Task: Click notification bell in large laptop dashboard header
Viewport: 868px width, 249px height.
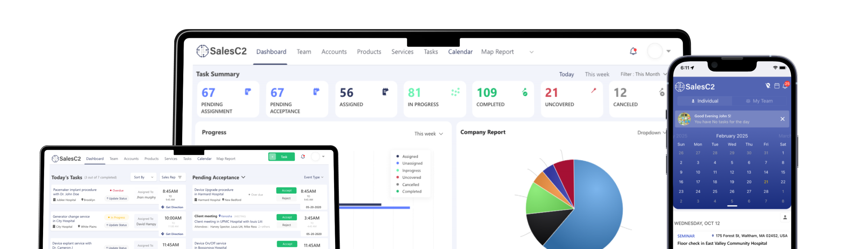Action: [633, 51]
